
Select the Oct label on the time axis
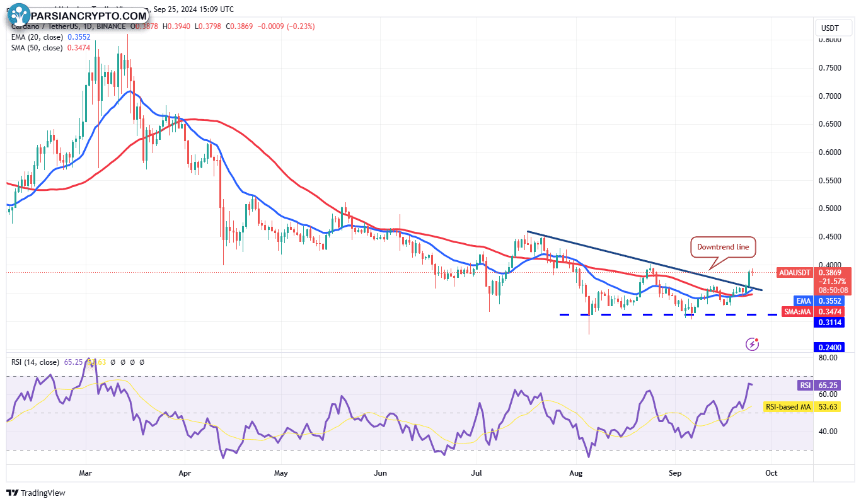(x=771, y=472)
